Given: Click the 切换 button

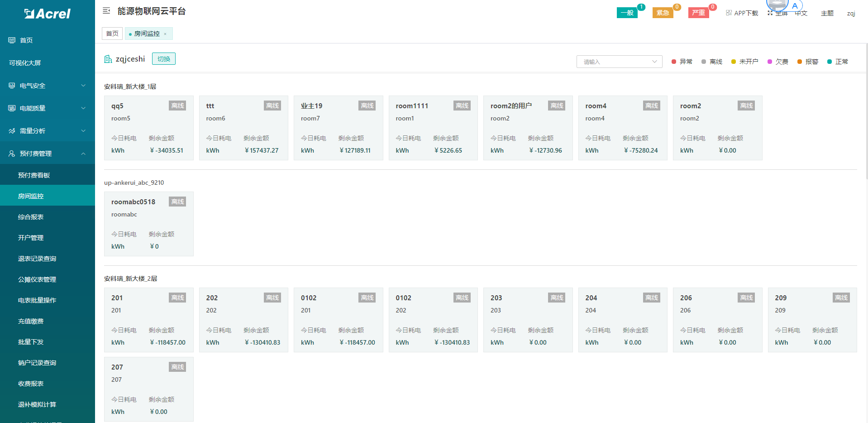Looking at the screenshot, I should [164, 59].
